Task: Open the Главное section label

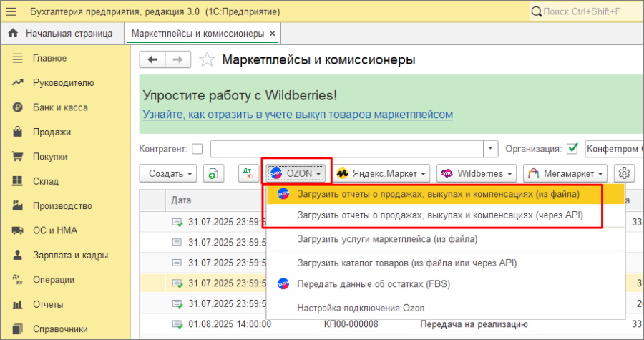Action: [x=49, y=58]
